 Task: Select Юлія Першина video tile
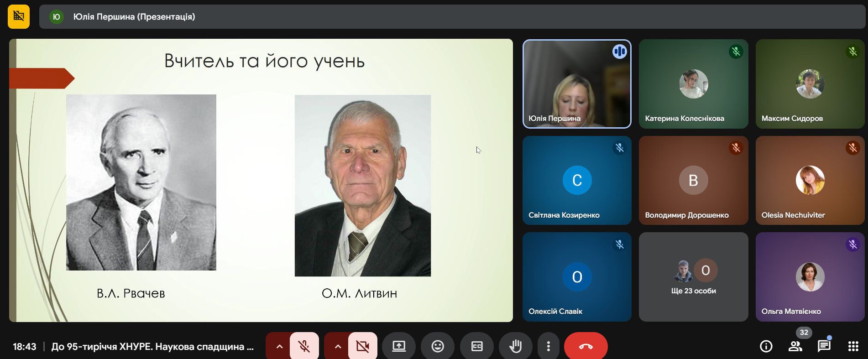point(577,84)
